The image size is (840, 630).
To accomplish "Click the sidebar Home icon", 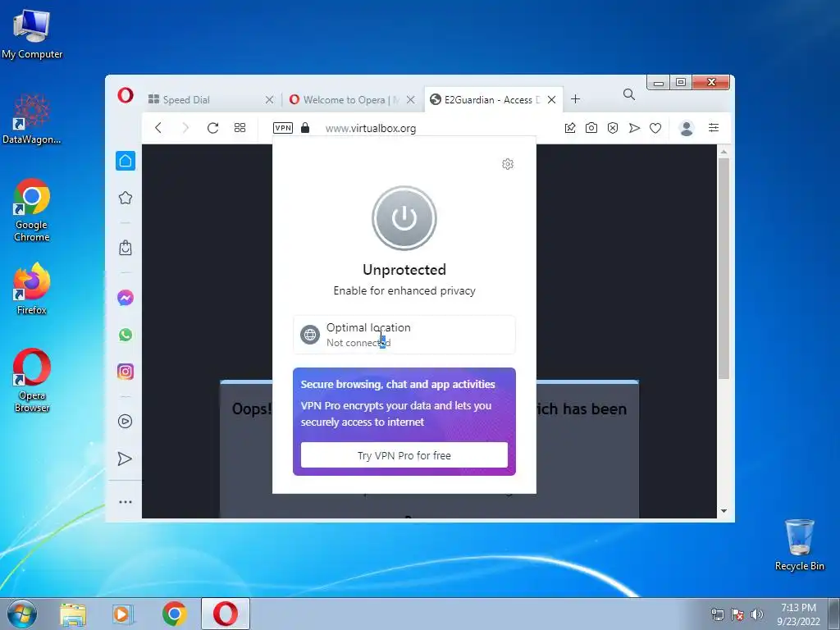I will (126, 161).
